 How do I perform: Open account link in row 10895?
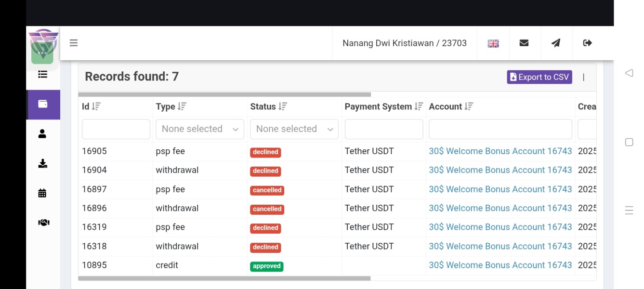click(x=500, y=265)
